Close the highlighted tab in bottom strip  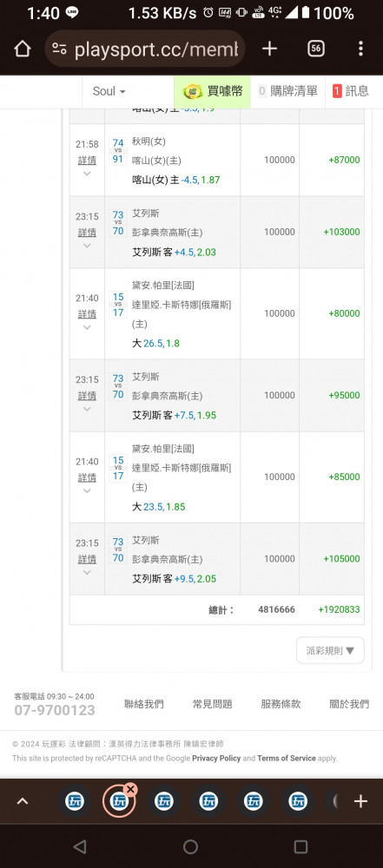click(x=131, y=789)
